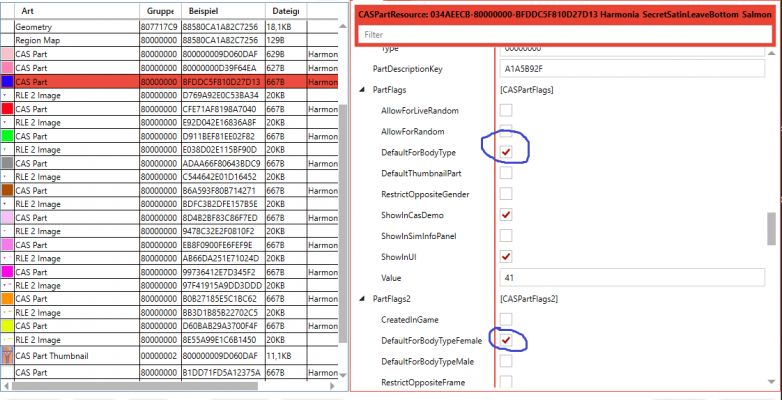Collapse the PartFlags2 section triangle
Viewport: 782px width, 400px height.
[362, 299]
